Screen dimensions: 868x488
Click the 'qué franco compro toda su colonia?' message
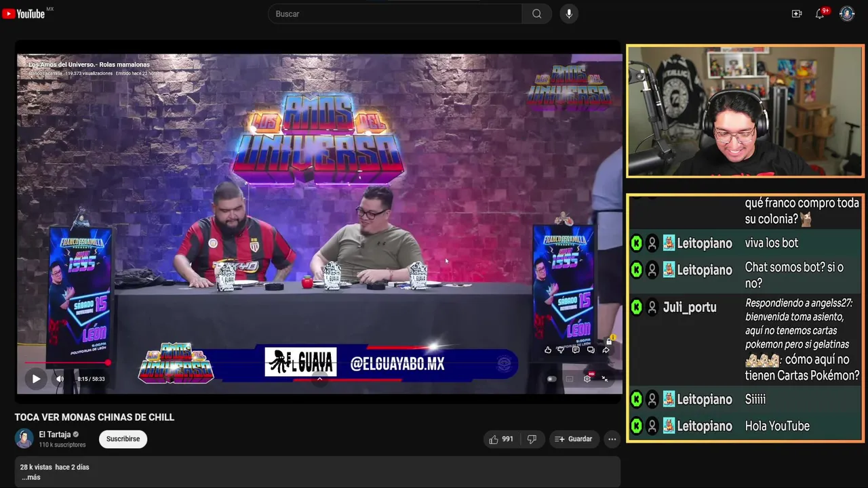pyautogui.click(x=802, y=211)
